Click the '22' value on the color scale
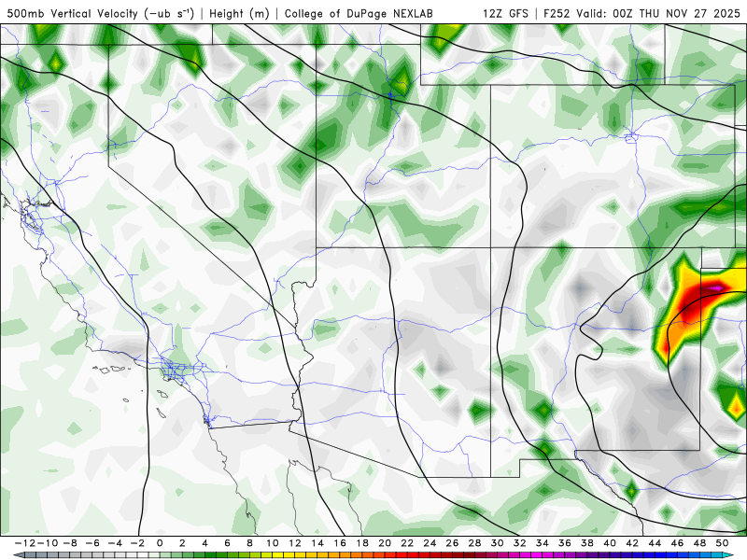The width and height of the screenshot is (747, 560). click(x=407, y=543)
